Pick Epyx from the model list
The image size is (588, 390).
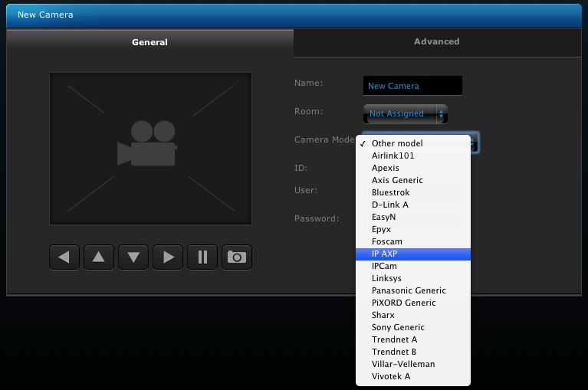[413, 229]
